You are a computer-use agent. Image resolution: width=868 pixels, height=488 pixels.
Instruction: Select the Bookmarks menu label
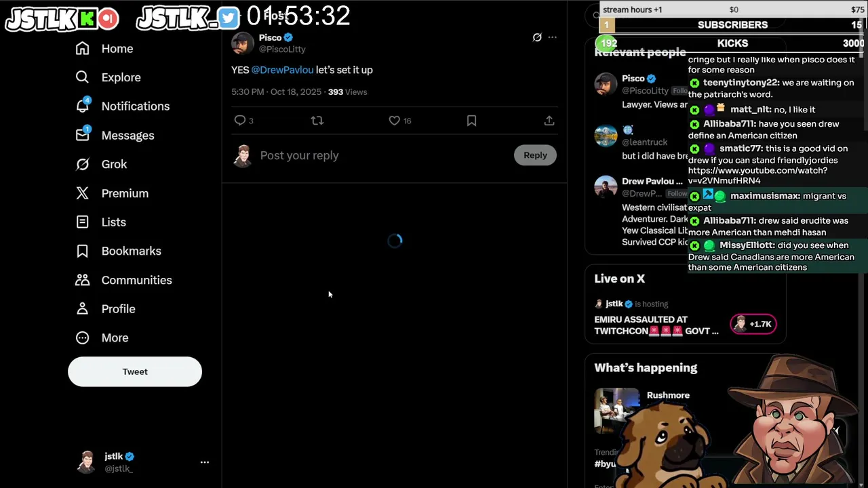(132, 251)
